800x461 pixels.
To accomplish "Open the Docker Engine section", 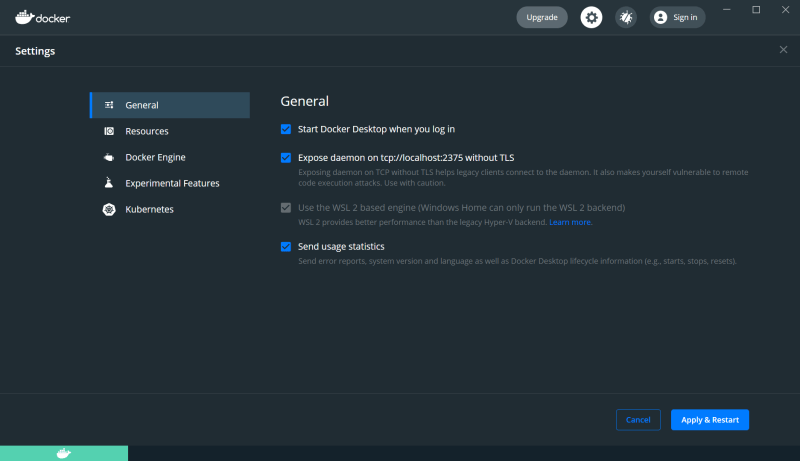I will point(170,157).
